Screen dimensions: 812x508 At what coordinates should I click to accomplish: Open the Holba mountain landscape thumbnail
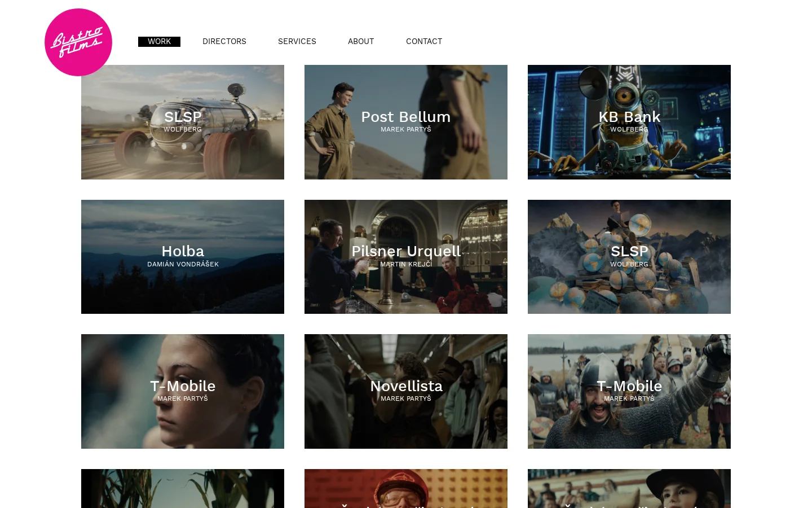[x=183, y=257]
